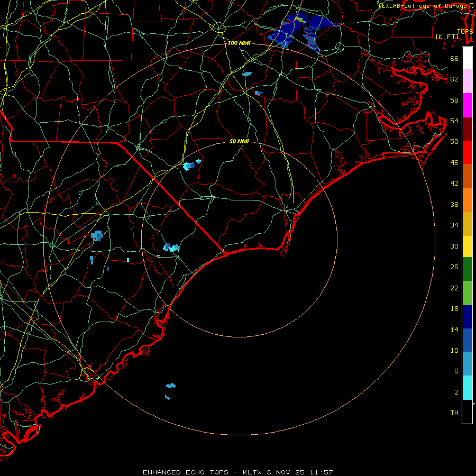
Task: Click the legend value 46
Action: click(x=454, y=163)
